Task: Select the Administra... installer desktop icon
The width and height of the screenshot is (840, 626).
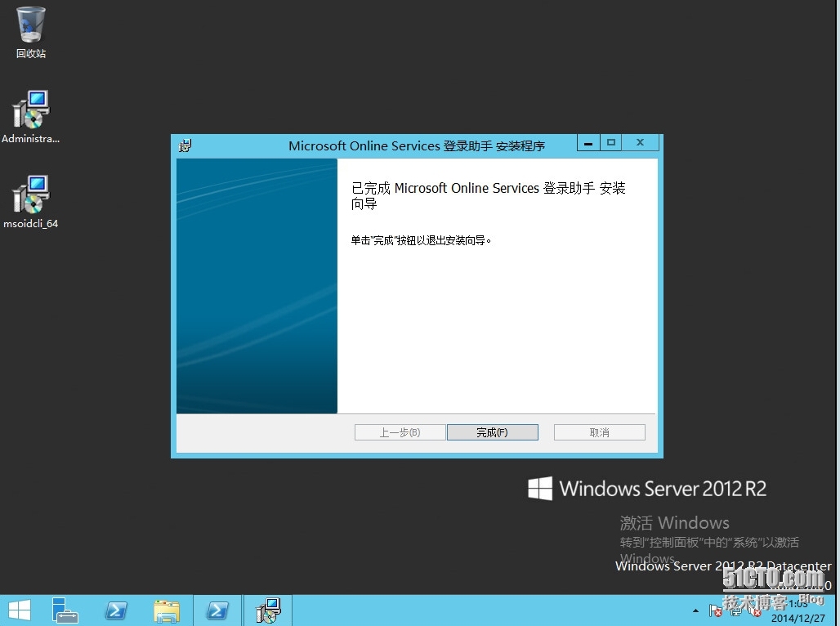Action: click(30, 117)
